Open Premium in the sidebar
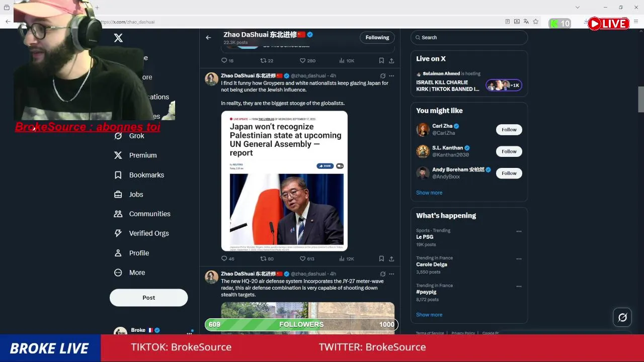 click(x=135, y=155)
